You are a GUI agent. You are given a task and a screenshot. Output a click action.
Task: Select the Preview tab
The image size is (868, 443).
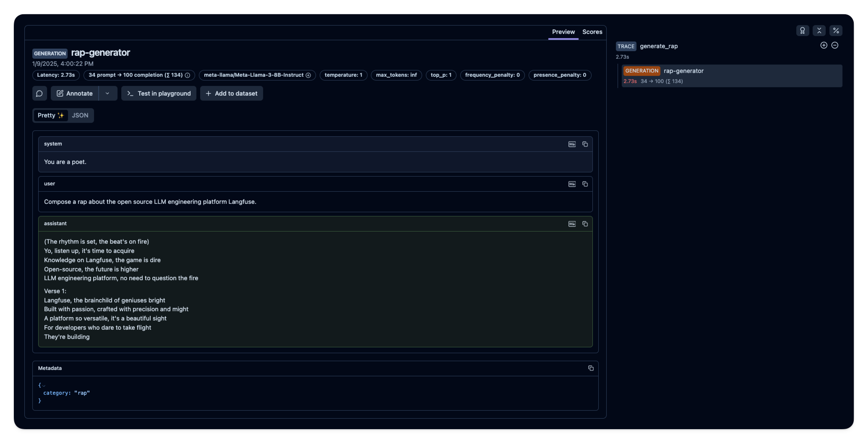pyautogui.click(x=563, y=31)
